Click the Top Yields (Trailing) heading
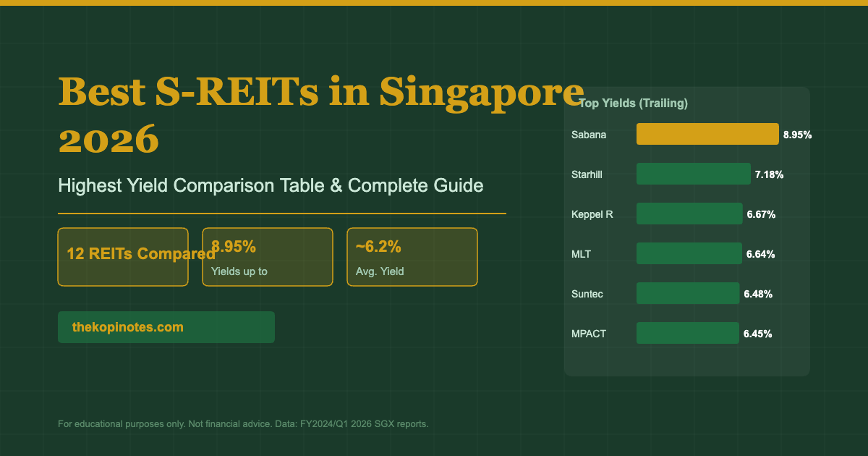Viewport: 868px width, 456px height. point(633,104)
